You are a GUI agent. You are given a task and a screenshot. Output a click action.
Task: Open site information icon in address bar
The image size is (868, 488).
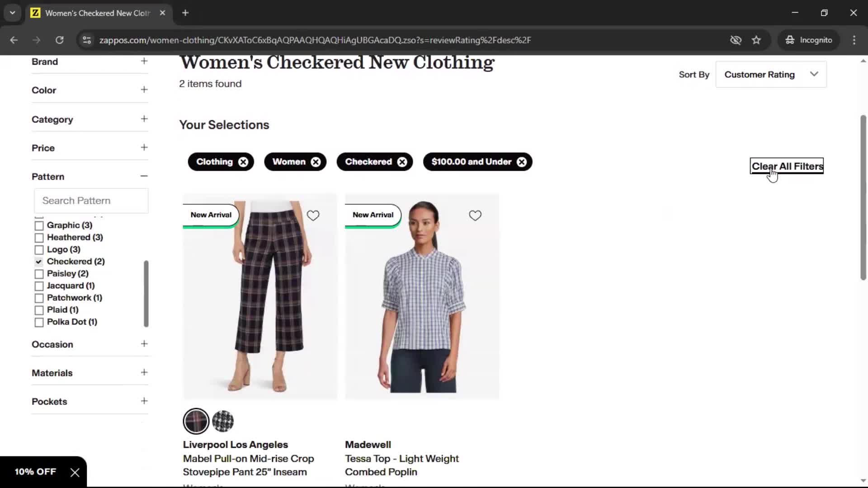(87, 40)
